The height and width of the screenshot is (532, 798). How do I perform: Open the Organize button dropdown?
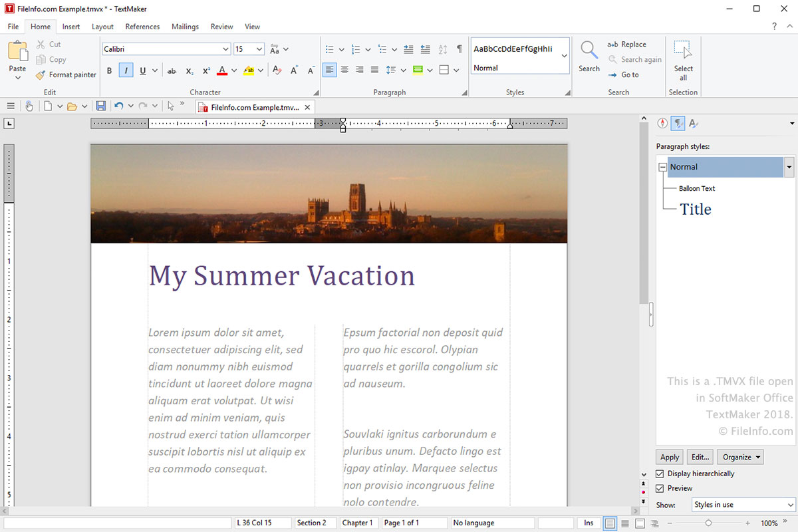[x=740, y=458]
